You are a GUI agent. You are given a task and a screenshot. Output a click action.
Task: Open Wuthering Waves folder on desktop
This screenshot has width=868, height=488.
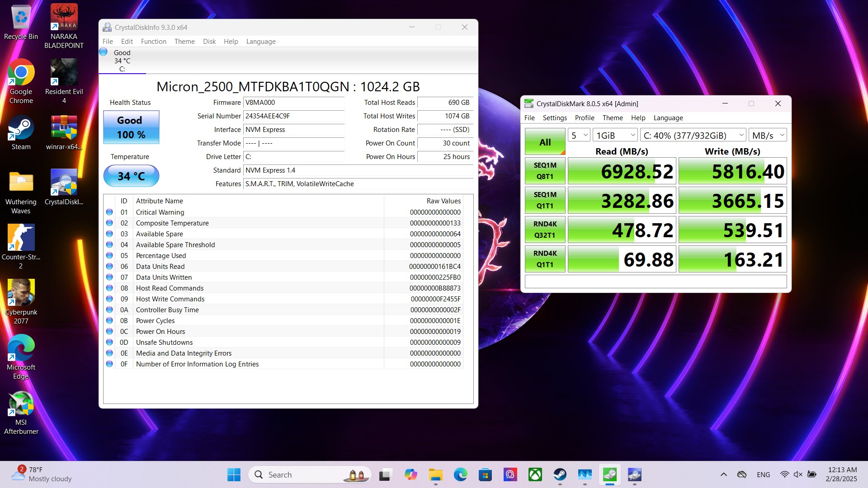click(21, 192)
